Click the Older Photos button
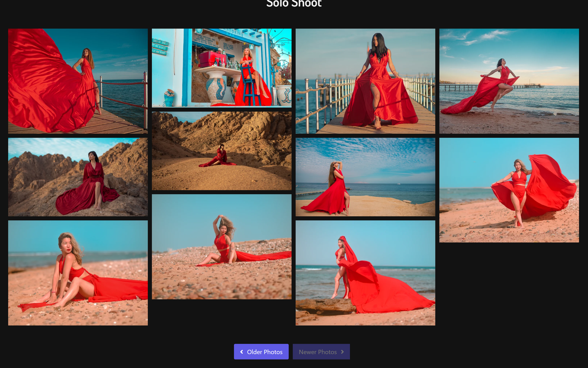This screenshot has height=368, width=588. click(x=261, y=352)
